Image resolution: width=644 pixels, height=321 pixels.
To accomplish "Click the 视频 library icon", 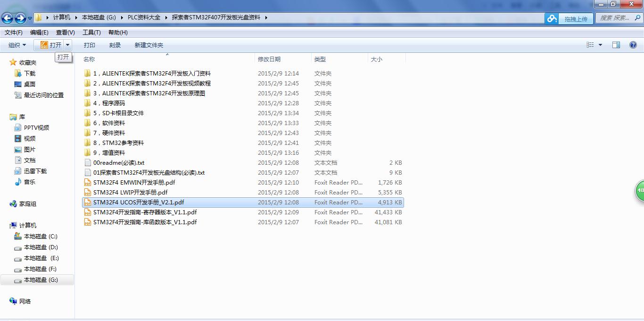I will click(x=18, y=139).
